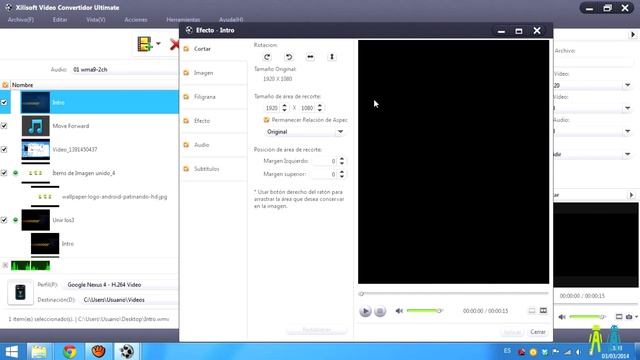The image size is (640, 360).
Task: Select the Filigrana tab
Action: (213, 97)
